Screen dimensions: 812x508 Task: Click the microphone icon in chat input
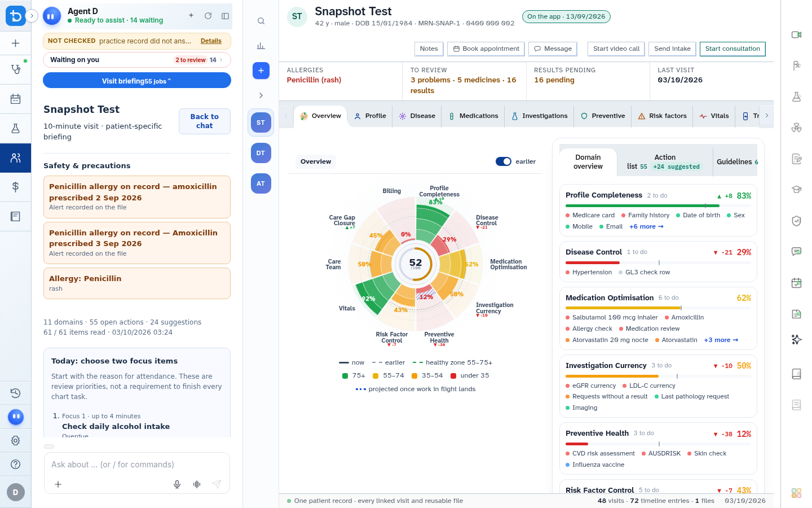[x=177, y=484]
